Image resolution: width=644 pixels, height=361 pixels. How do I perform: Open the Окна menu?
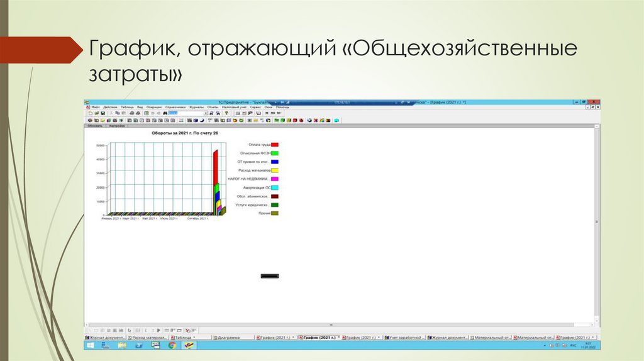pyautogui.click(x=268, y=107)
